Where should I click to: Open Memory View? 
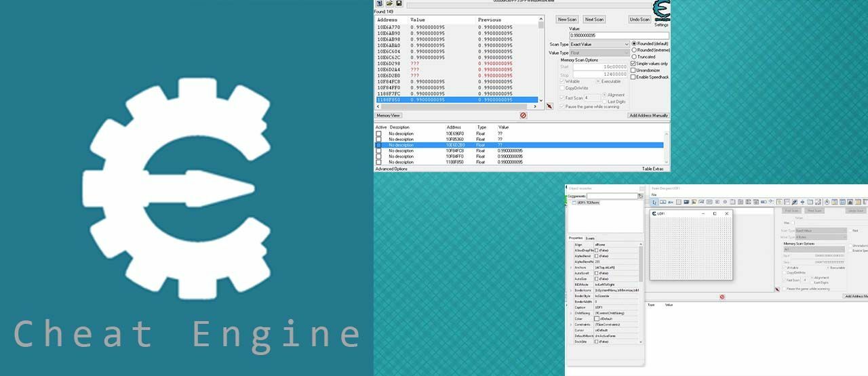(388, 115)
